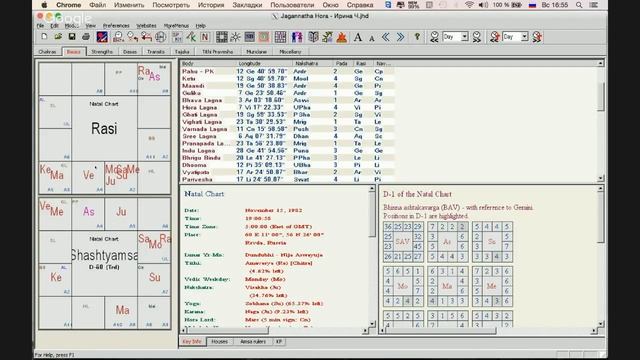
Task: Open the Preferences menu
Action: (116, 26)
